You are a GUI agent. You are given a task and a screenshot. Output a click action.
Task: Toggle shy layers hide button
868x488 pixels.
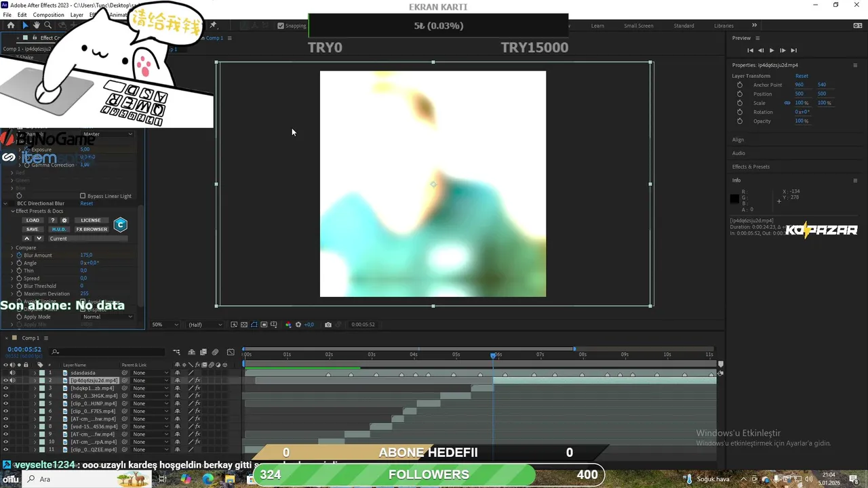coord(192,352)
